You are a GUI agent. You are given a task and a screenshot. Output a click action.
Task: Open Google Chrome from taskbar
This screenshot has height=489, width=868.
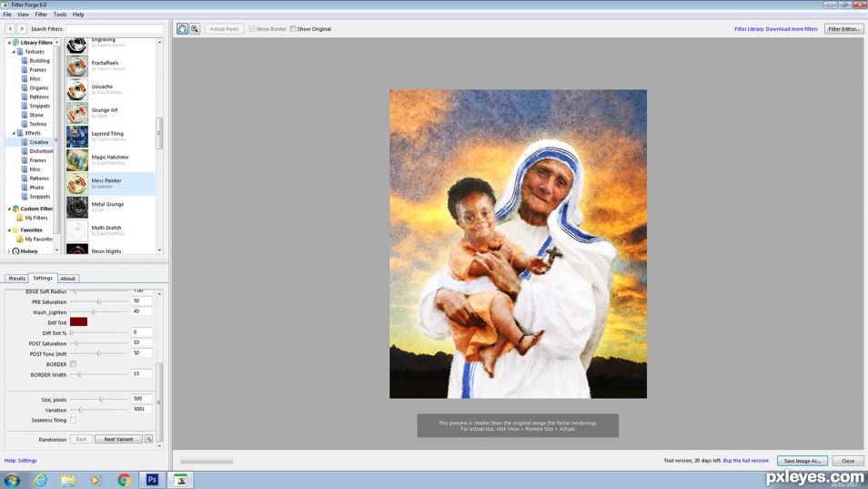124,480
